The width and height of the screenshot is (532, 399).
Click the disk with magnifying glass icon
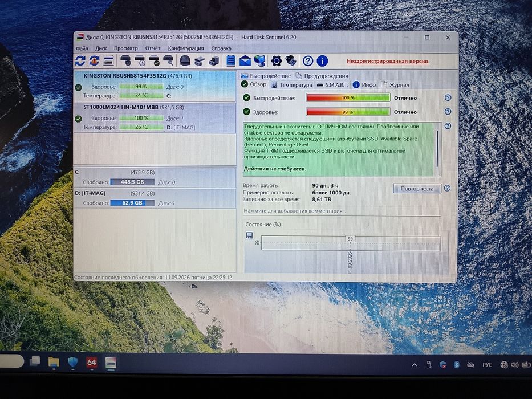click(168, 61)
